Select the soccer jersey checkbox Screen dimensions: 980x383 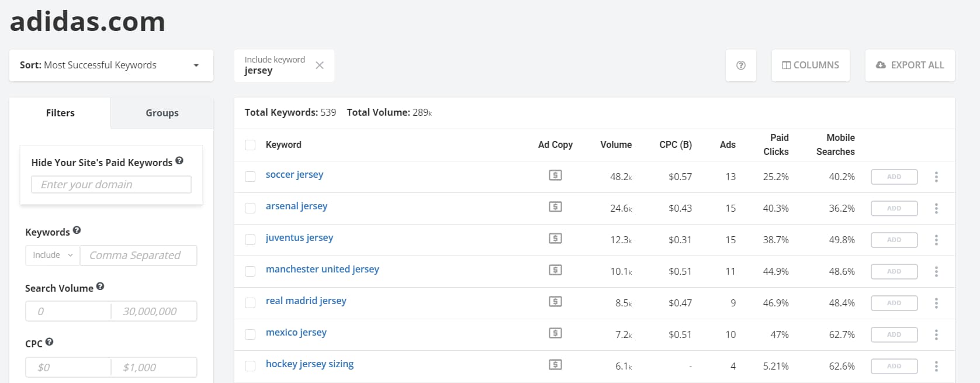250,177
